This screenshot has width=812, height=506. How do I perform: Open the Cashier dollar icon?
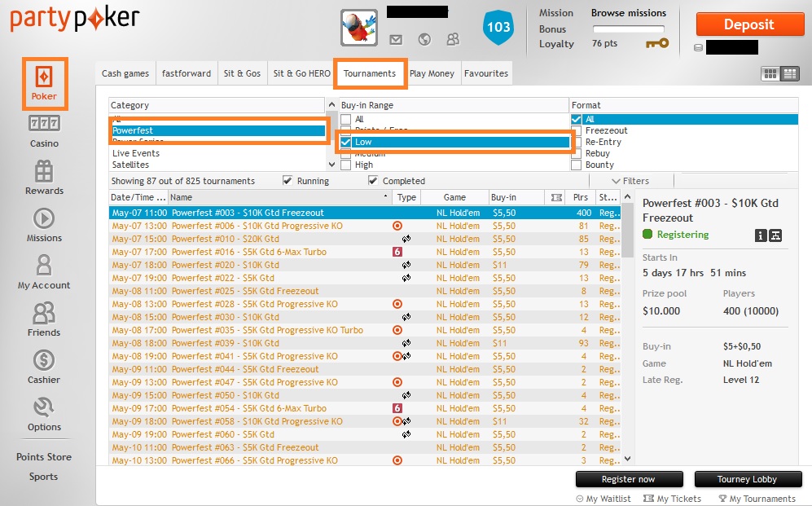pyautogui.click(x=44, y=360)
